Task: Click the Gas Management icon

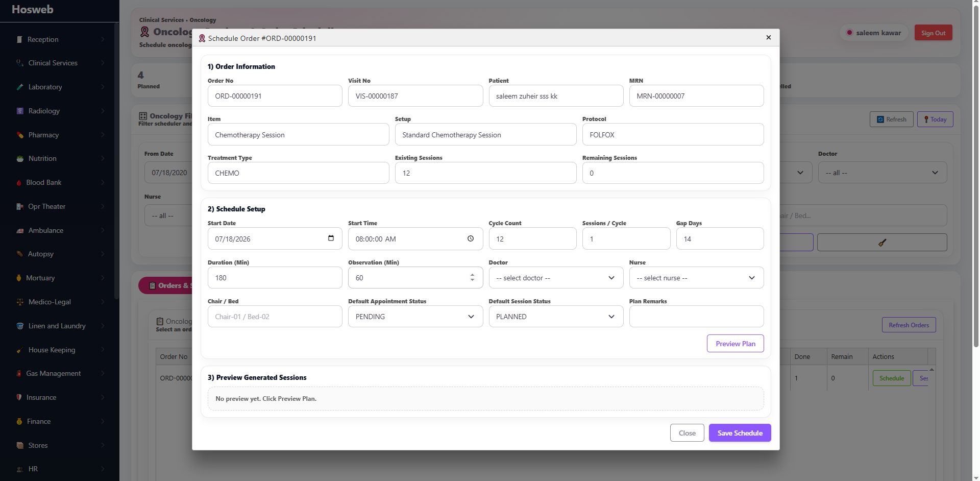Action: pos(19,373)
